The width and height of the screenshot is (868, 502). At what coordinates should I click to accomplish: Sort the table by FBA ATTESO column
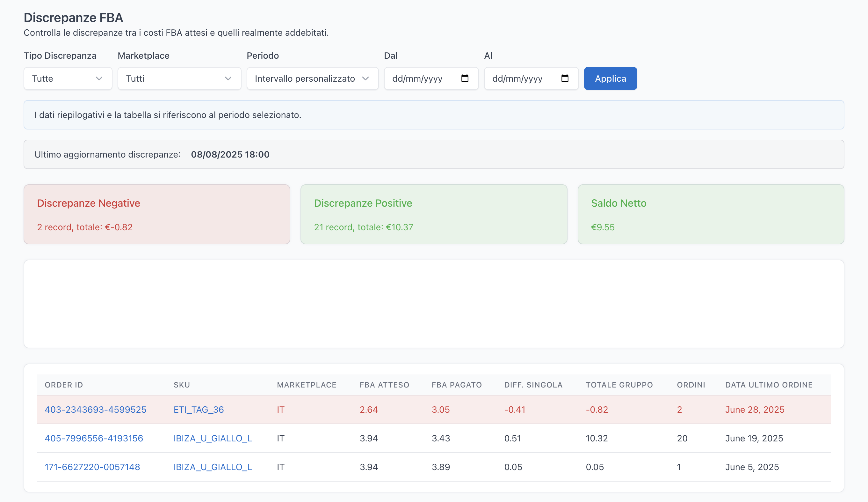tap(384, 385)
